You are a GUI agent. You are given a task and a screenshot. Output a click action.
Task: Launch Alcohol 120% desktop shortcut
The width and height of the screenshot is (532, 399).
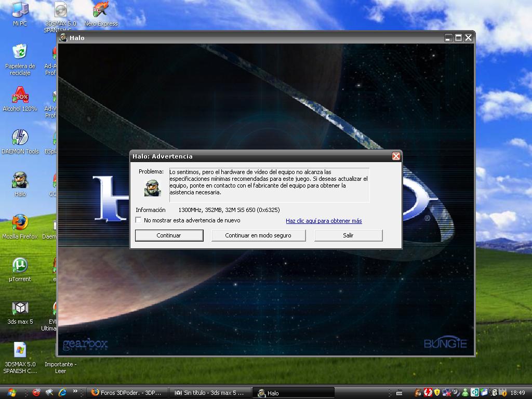pyautogui.click(x=20, y=99)
